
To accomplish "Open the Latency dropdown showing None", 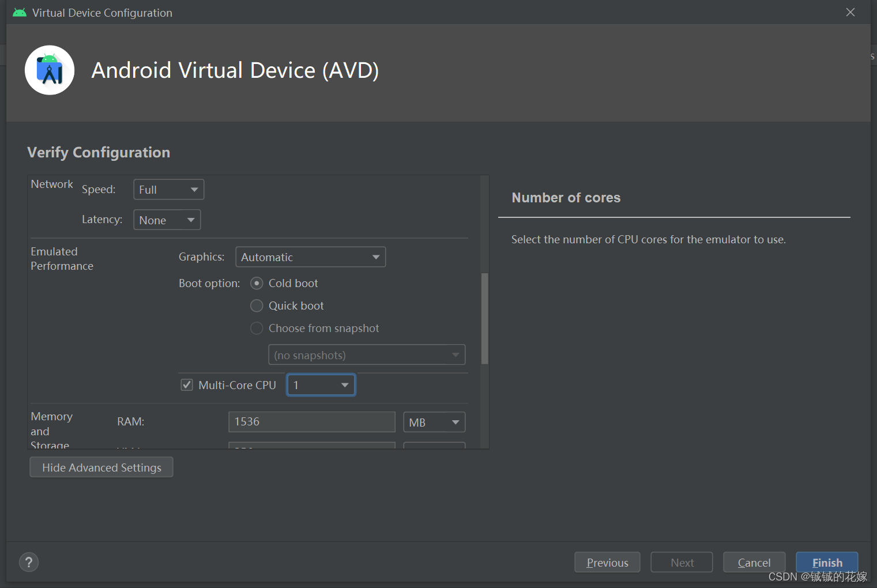I will point(167,220).
